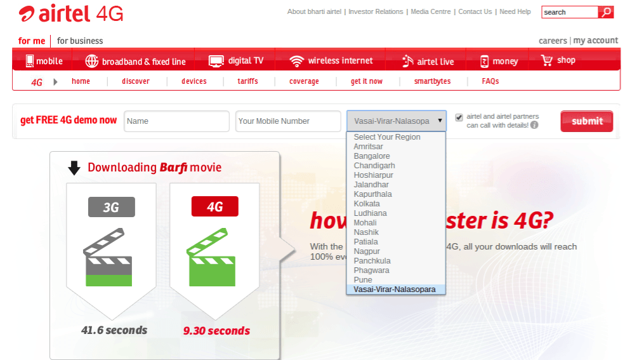Click the money phone icon
The width and height of the screenshot is (644, 360).
click(484, 62)
